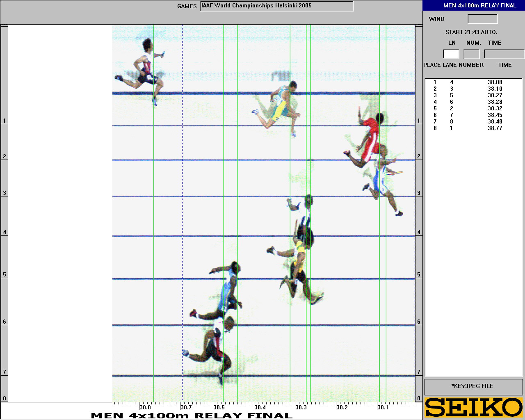525x420 pixels.
Task: Click the WIND value box
Action: point(482,19)
